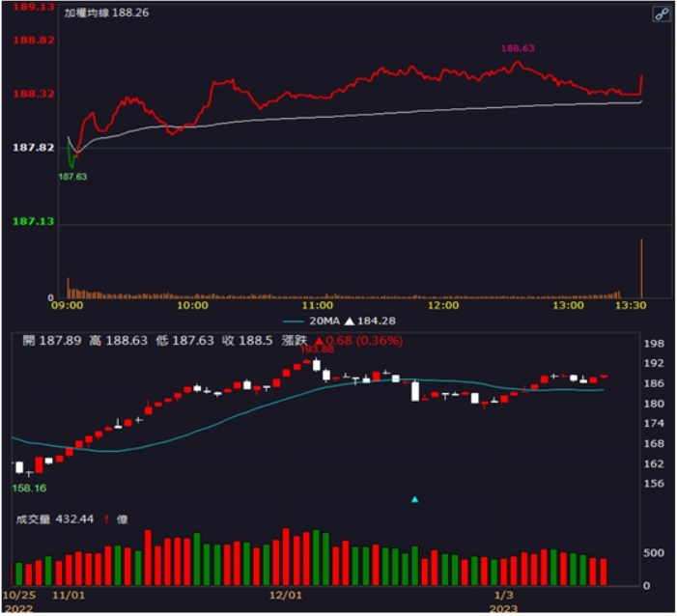Screen dimensions: 677x616
Task: Click the 184.28 moving average value
Action: pyautogui.click(x=377, y=322)
